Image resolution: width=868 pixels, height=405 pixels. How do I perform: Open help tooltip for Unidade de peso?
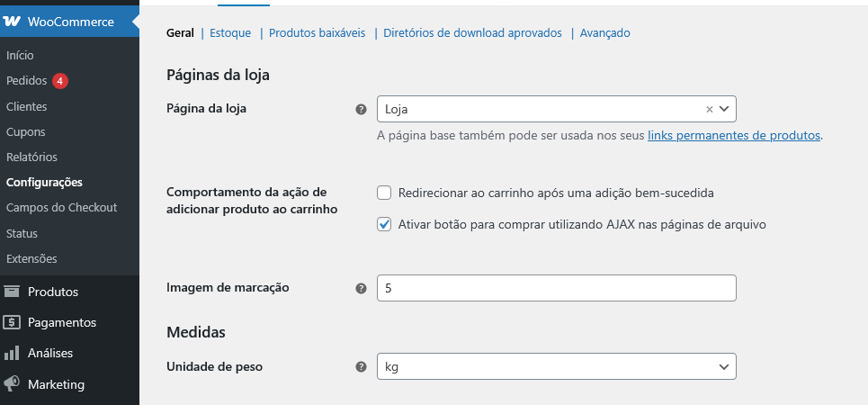coord(361,367)
